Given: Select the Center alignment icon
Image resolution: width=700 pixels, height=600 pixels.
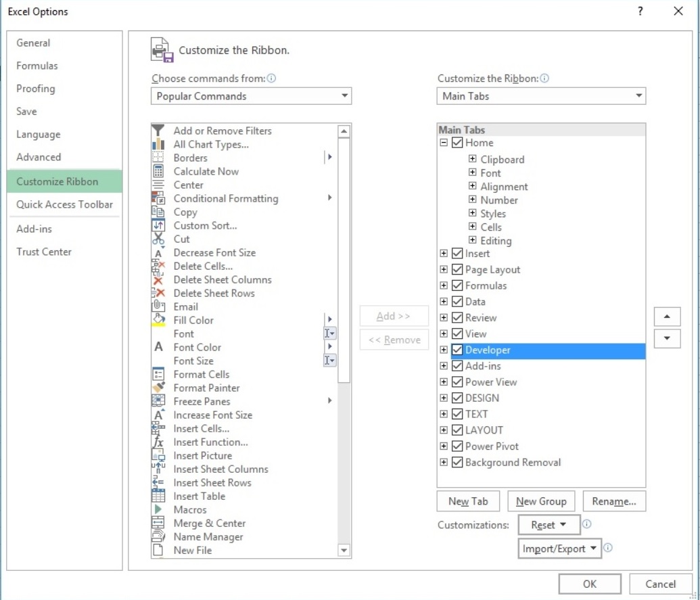Looking at the screenshot, I should click(158, 185).
